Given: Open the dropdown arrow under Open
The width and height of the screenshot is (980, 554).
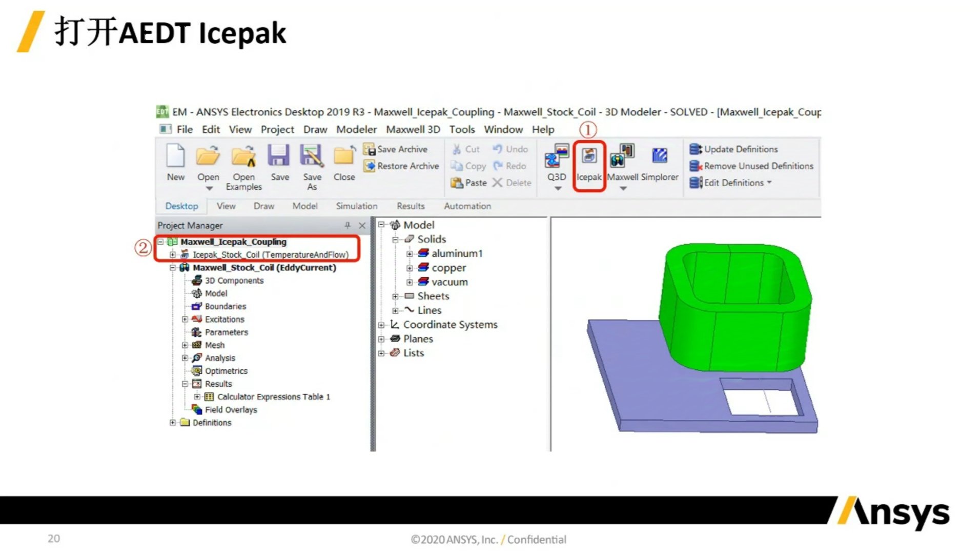Looking at the screenshot, I should point(209,189).
